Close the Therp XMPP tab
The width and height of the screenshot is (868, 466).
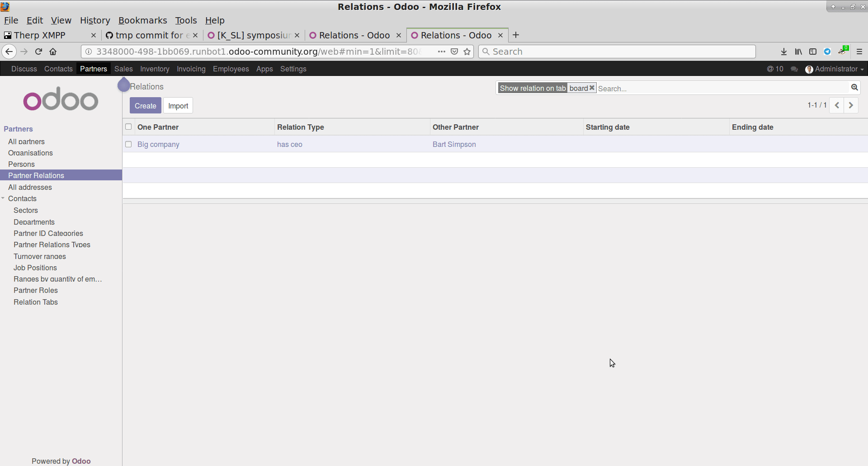[x=94, y=35]
